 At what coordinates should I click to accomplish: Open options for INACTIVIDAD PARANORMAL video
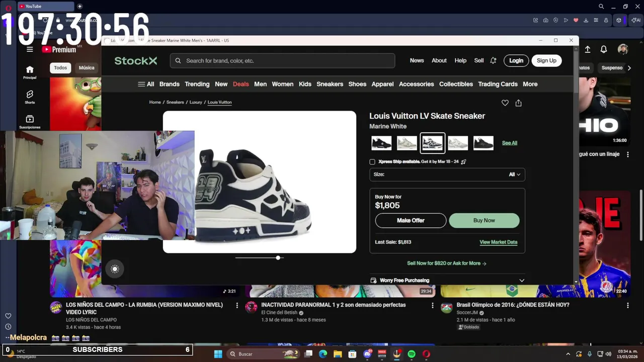[x=432, y=305]
